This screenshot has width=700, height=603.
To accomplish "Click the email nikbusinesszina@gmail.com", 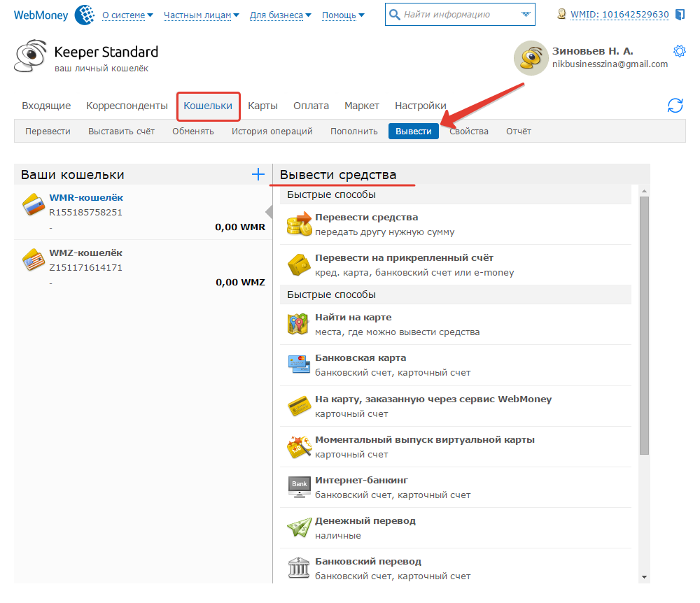I will (610, 64).
